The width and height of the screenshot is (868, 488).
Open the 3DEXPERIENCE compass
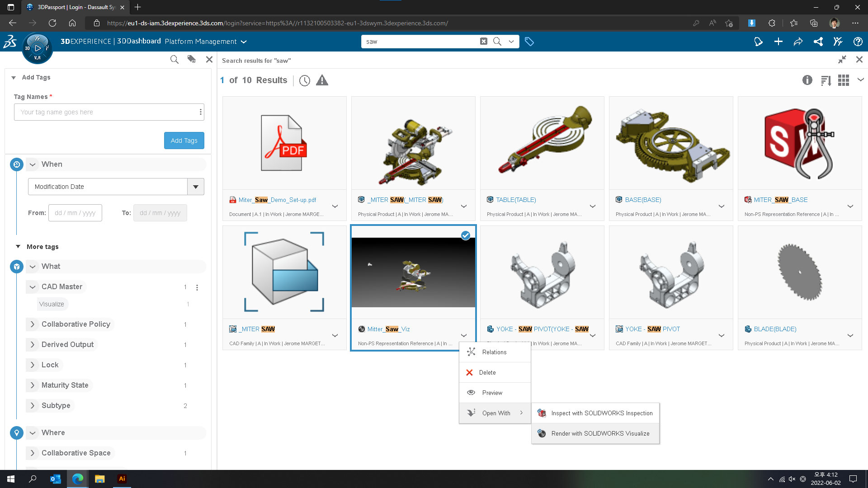(38, 48)
